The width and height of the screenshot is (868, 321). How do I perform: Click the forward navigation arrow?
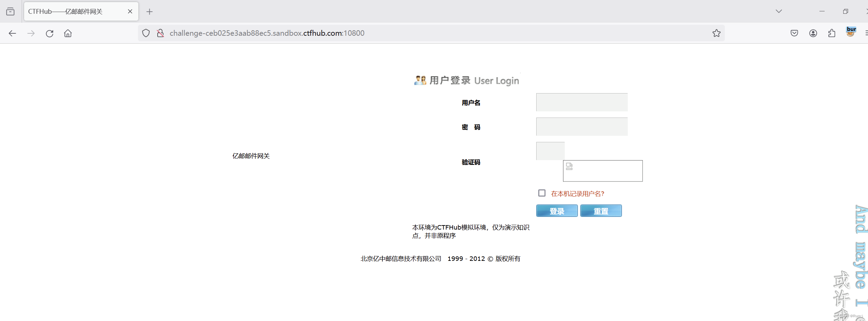click(x=31, y=33)
